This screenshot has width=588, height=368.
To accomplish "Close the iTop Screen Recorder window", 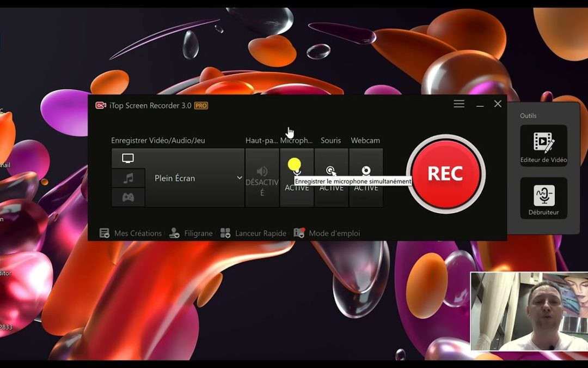I will tap(498, 104).
